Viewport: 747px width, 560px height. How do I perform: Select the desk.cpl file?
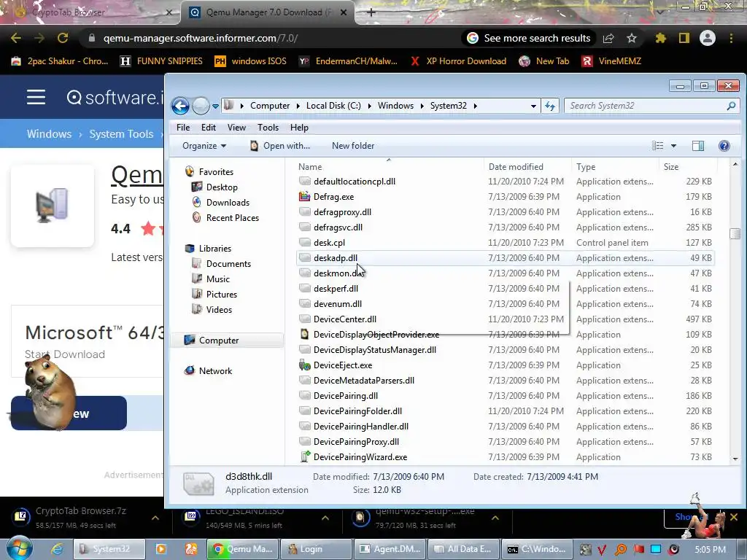[329, 243]
